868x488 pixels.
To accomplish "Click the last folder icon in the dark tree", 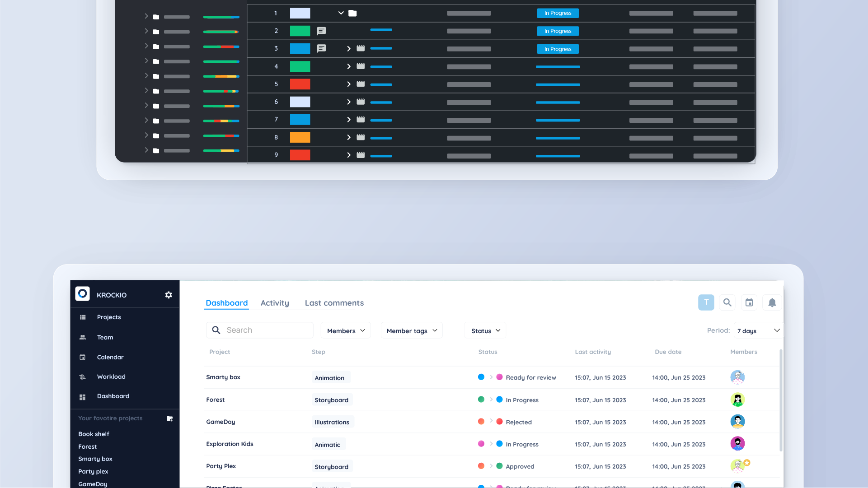I will (156, 151).
